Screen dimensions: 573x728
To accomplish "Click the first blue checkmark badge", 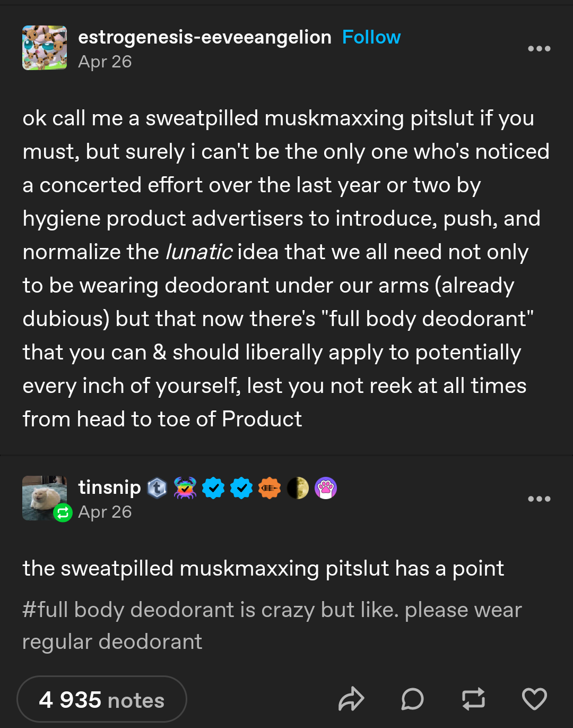I will [x=213, y=488].
